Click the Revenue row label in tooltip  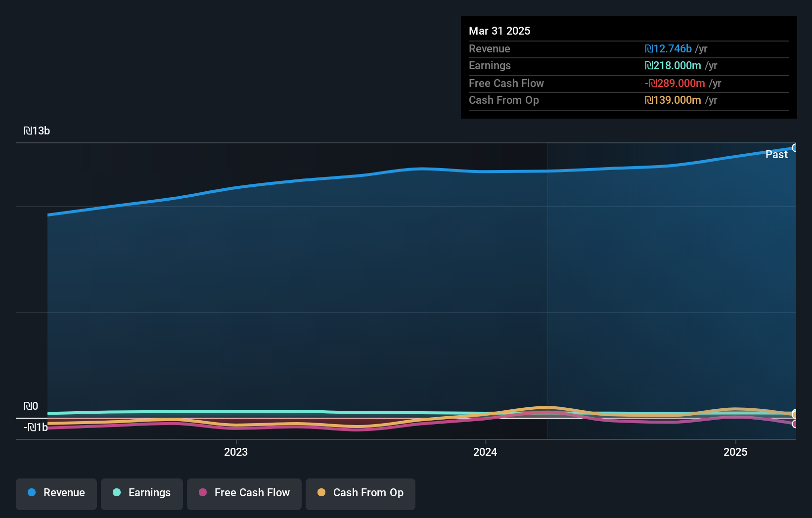(490, 48)
